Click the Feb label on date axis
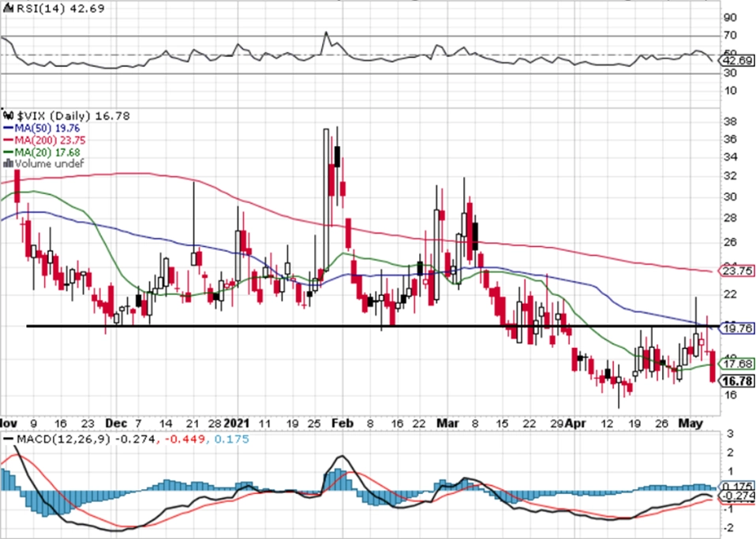This screenshot has height=539, width=756. click(x=342, y=423)
